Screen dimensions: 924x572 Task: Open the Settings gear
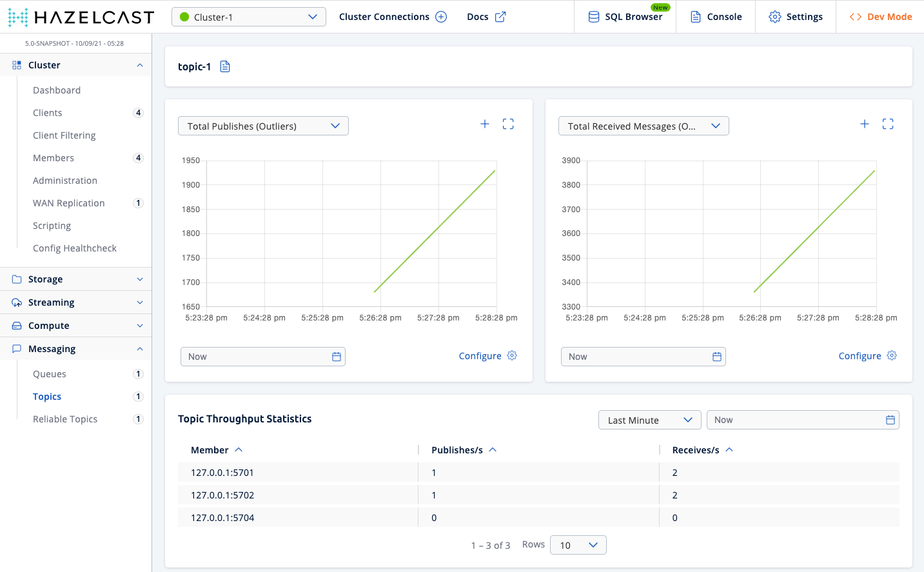[796, 16]
